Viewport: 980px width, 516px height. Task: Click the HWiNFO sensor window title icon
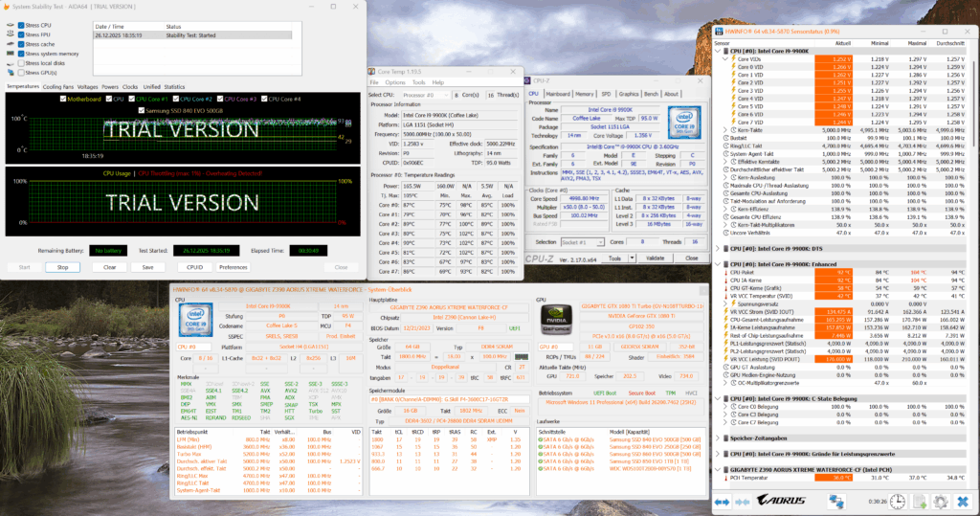[720, 32]
